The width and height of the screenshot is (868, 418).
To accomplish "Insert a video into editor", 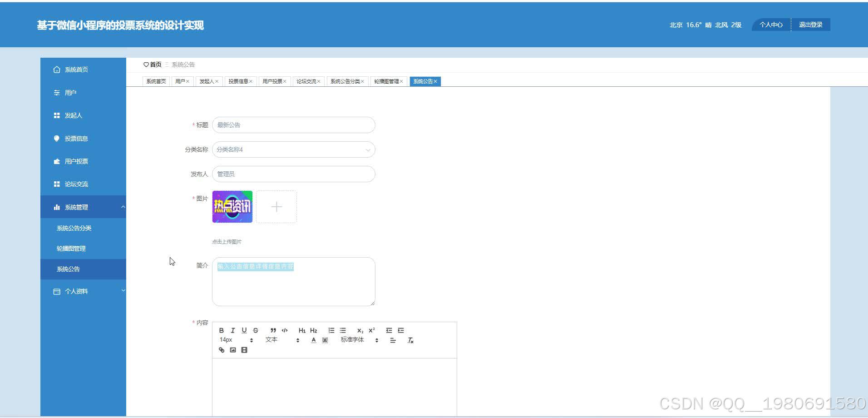I will coord(244,350).
